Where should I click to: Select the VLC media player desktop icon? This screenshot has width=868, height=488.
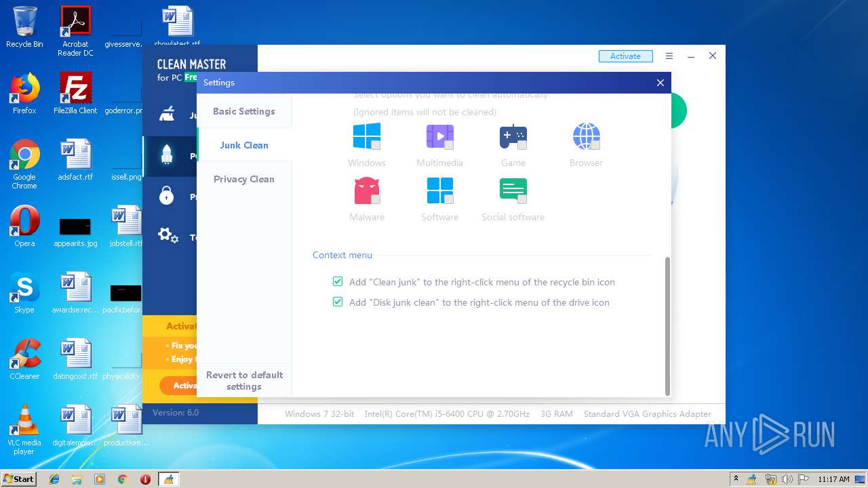pyautogui.click(x=24, y=430)
